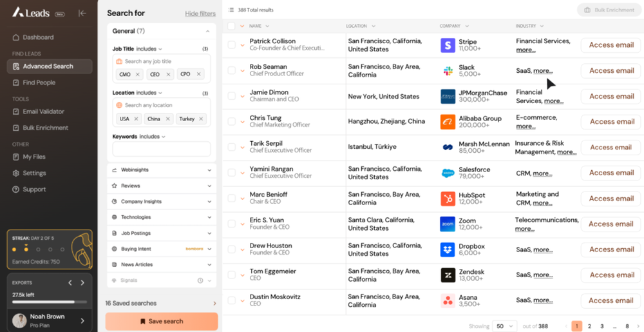Select Advanced Search in sidebar
The width and height of the screenshot is (644, 332).
pos(50,66)
